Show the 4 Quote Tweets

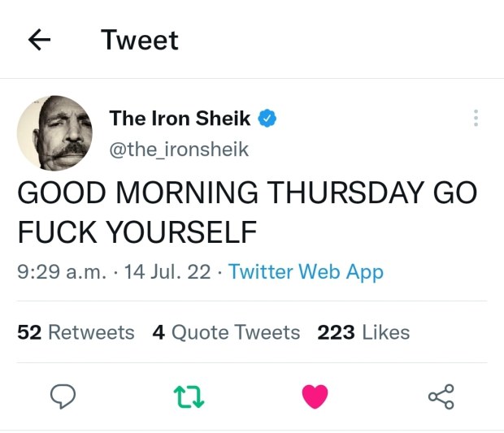(x=226, y=332)
